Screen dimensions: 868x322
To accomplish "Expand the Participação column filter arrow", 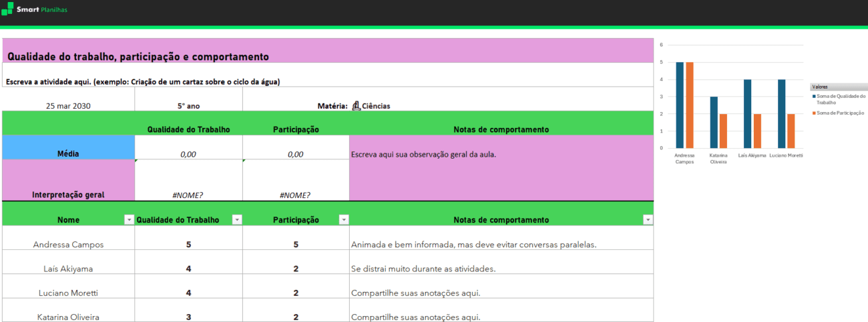I will (344, 220).
